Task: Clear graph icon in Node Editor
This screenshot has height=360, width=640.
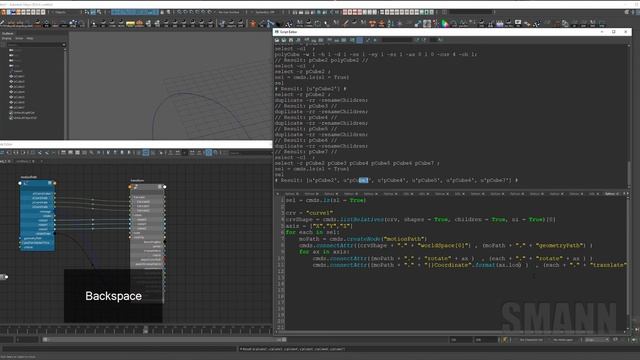Action: click(x=32, y=153)
